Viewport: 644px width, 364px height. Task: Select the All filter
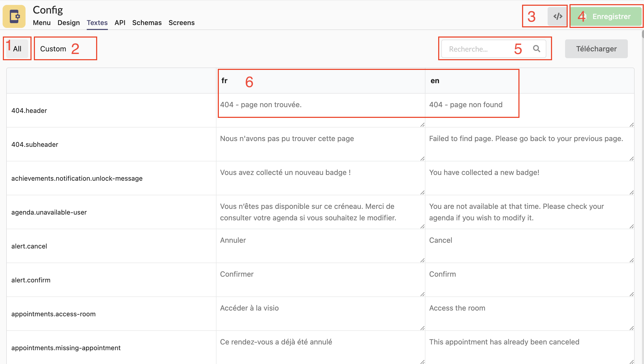17,49
